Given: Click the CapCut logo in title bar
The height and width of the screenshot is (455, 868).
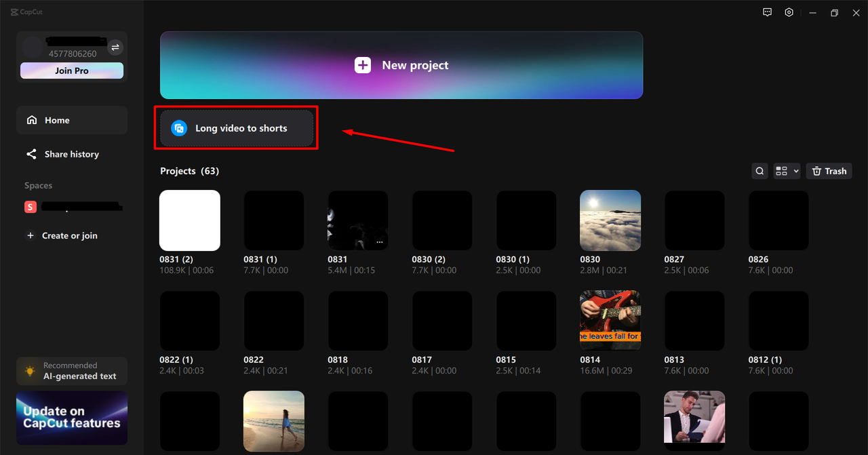Looking at the screenshot, I should point(26,12).
